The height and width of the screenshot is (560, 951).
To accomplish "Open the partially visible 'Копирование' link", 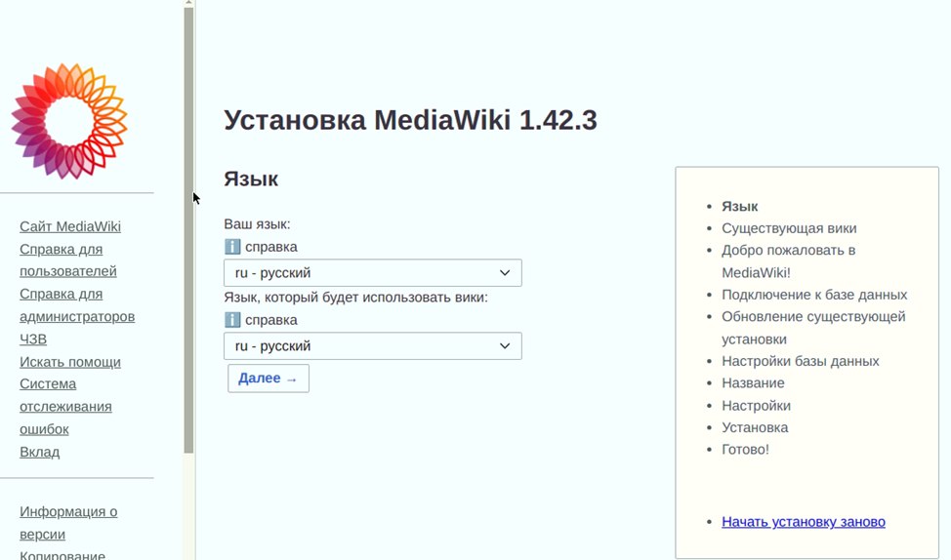I will tap(62, 554).
